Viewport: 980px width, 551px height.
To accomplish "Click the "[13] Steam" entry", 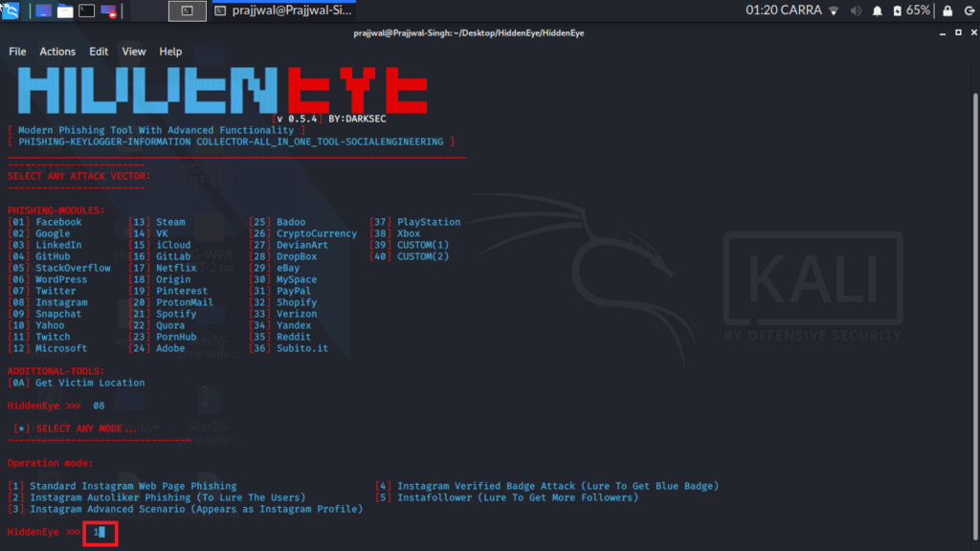I will (x=157, y=222).
